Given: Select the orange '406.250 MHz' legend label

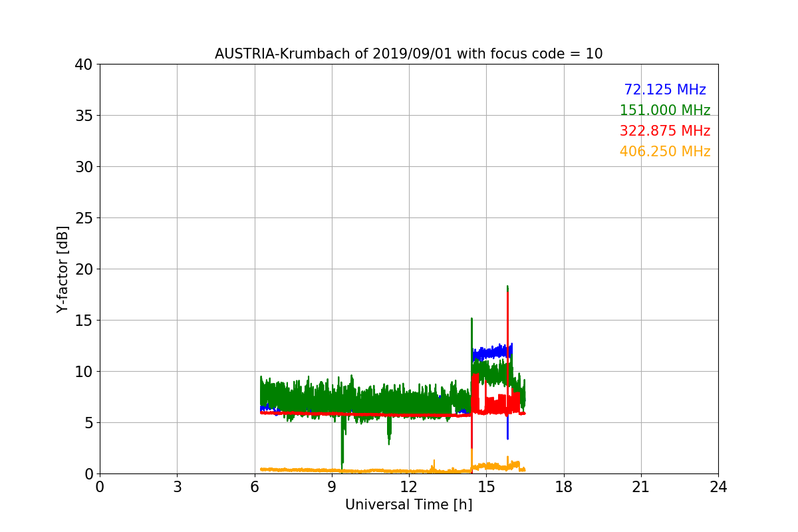Looking at the screenshot, I should tap(665, 152).
